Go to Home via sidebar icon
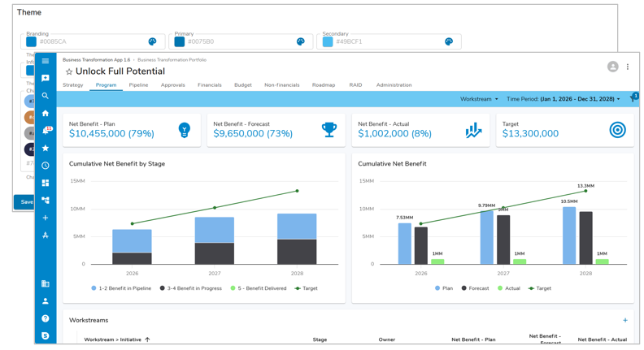Screen dimensions: 644x350 click(x=46, y=114)
